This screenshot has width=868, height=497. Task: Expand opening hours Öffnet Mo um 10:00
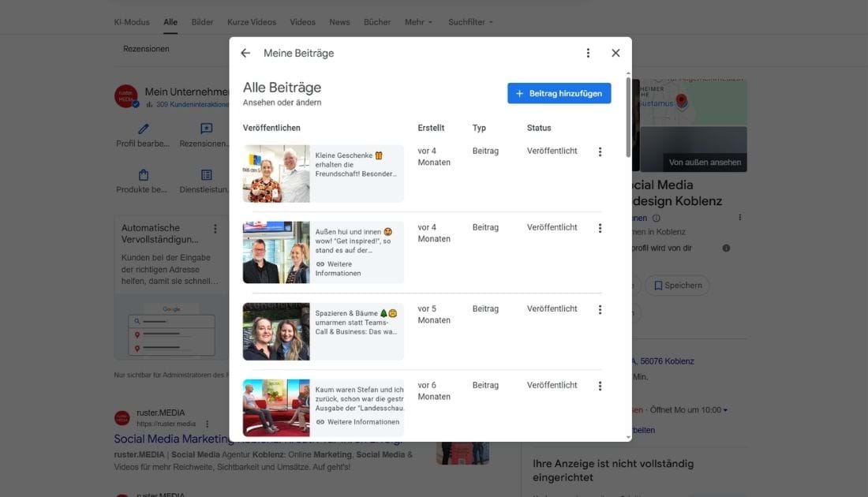tap(689, 410)
